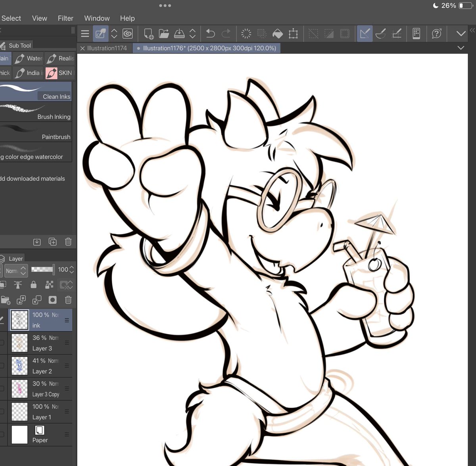The width and height of the screenshot is (476, 466).
Task: Select the SKIN sub tool group
Action: [x=60, y=73]
